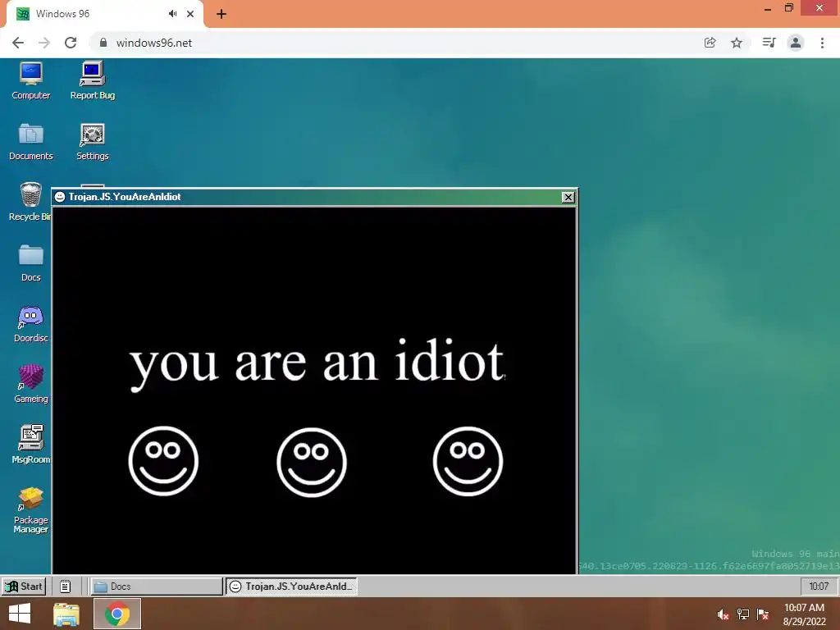The image size is (840, 630).
Task: Click the Windows 96 Start button
Action: click(24, 586)
